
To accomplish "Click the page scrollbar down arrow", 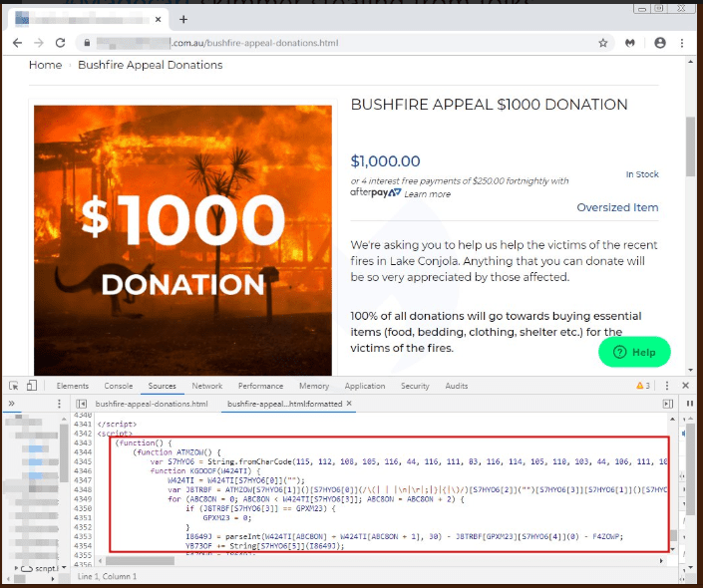I will coord(690,370).
